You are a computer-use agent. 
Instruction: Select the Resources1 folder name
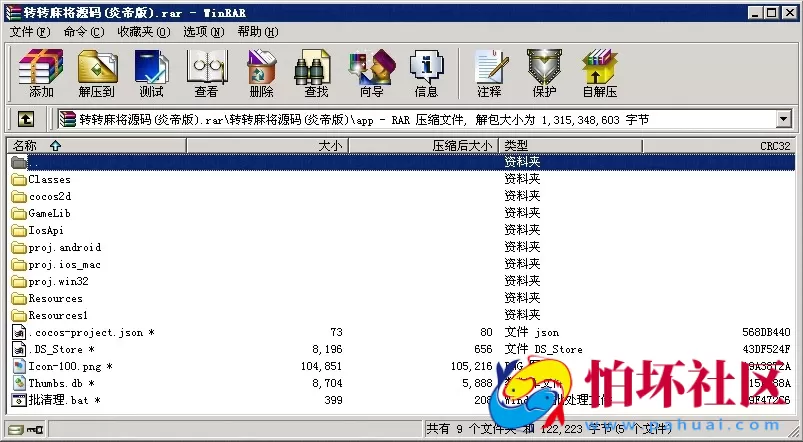click(x=58, y=315)
